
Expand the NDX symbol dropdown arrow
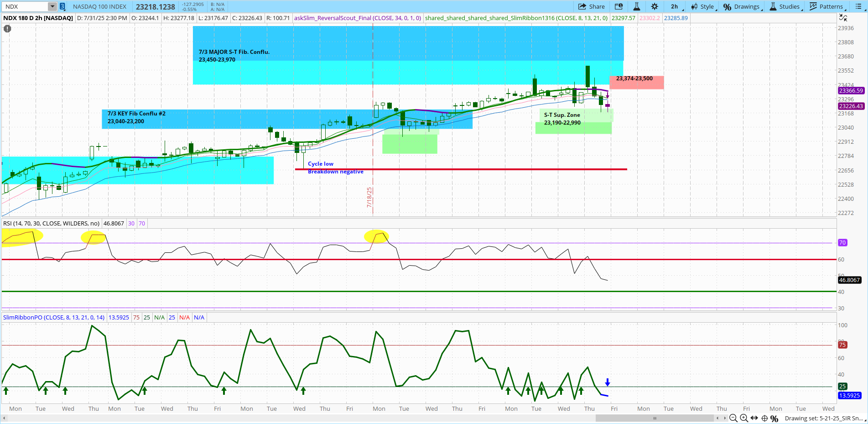click(x=52, y=6)
